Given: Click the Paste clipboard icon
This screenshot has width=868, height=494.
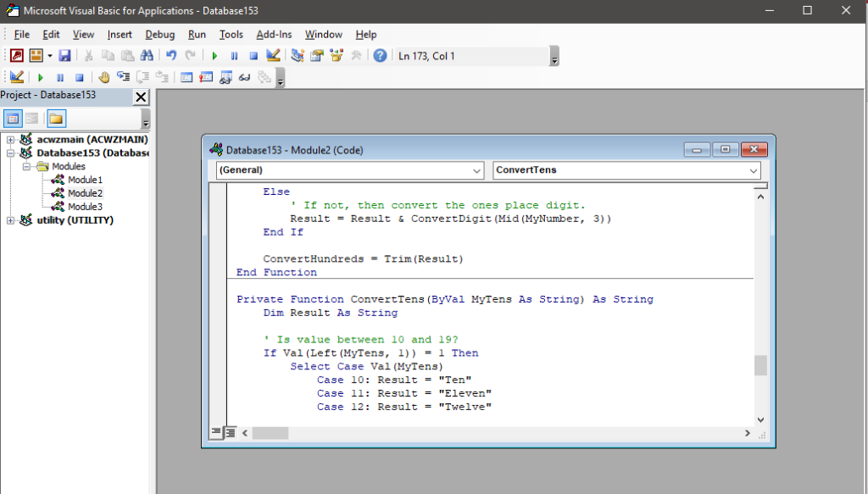Looking at the screenshot, I should pos(127,55).
